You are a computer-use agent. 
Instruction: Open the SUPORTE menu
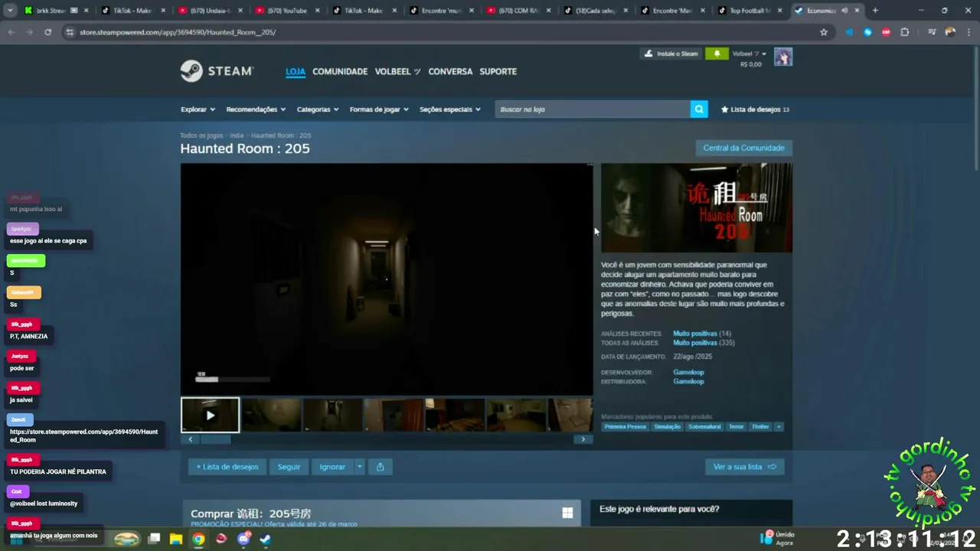pos(498,71)
